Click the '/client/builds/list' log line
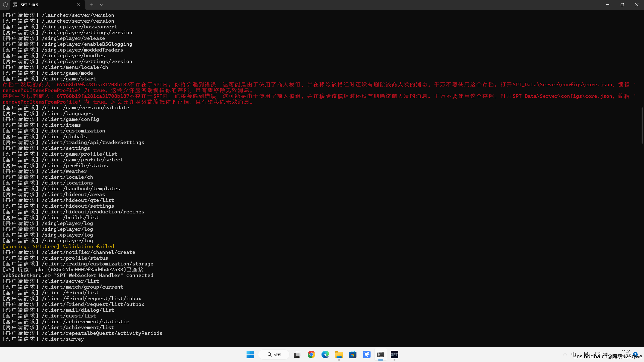 51,217
